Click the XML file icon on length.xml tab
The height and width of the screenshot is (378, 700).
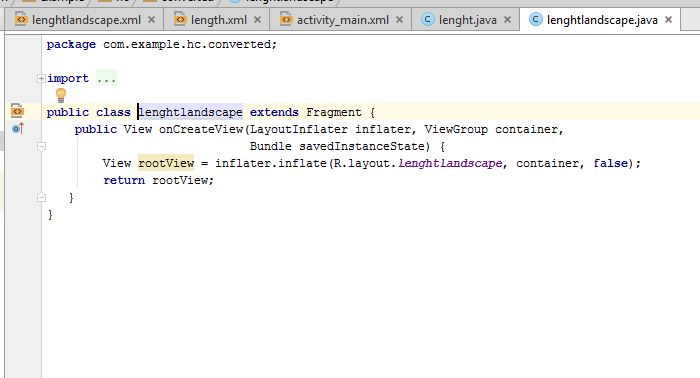pyautogui.click(x=179, y=19)
